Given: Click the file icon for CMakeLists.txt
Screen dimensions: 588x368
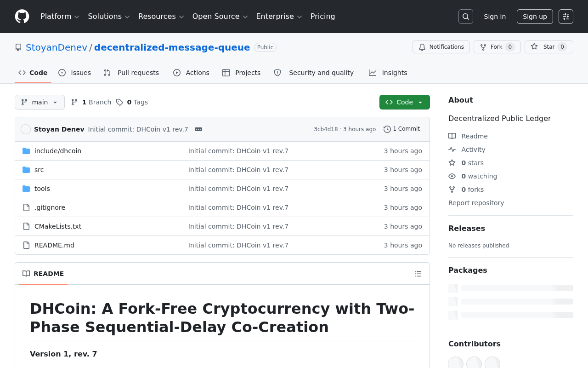Looking at the screenshot, I should point(26,226).
